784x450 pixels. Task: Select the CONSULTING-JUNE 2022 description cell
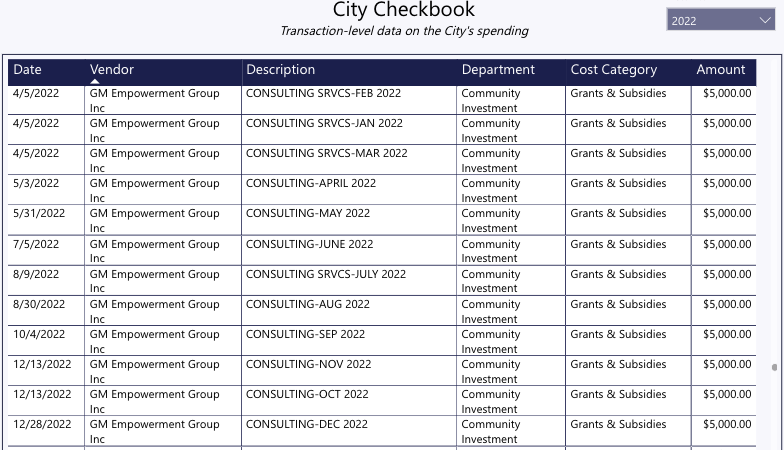pyautogui.click(x=348, y=250)
